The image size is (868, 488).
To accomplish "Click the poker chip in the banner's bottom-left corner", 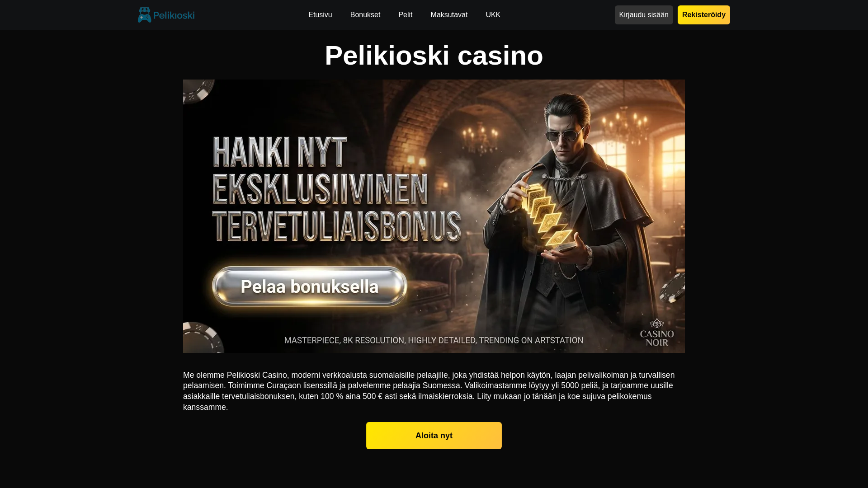I will point(203,337).
